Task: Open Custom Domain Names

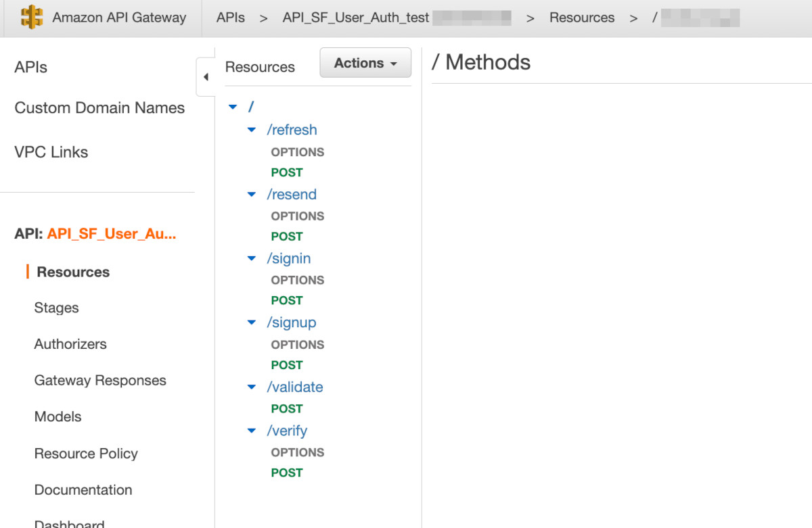Action: (x=99, y=108)
